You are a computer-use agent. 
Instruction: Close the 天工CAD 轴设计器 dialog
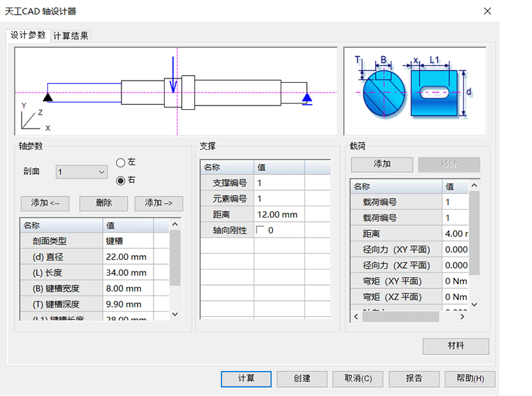(x=488, y=11)
